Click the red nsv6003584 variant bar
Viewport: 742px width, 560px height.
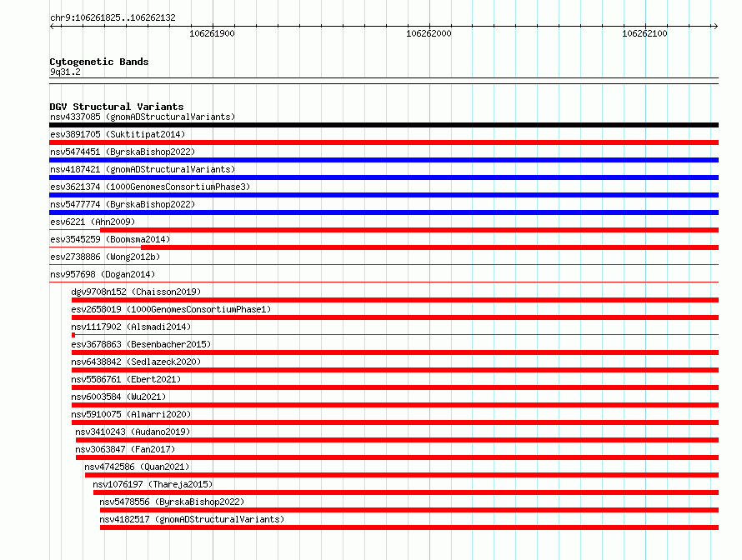click(395, 405)
